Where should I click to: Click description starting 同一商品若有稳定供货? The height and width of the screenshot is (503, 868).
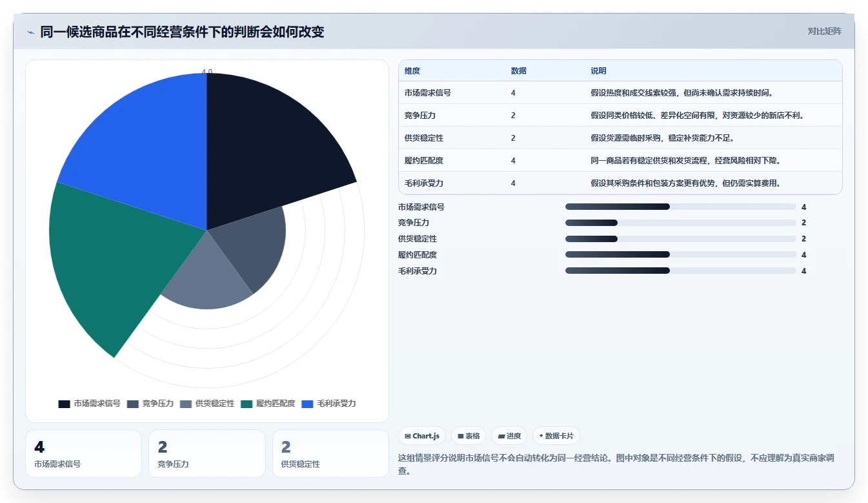point(686,161)
